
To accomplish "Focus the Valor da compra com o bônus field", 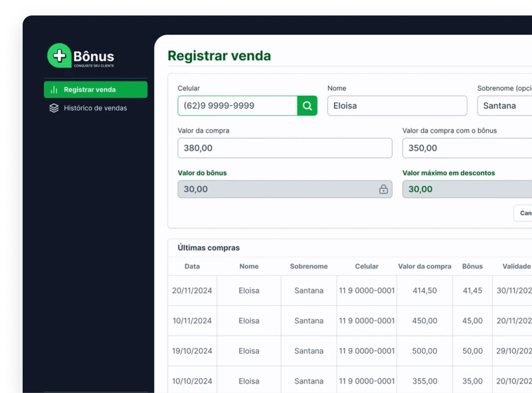I will pos(467,148).
